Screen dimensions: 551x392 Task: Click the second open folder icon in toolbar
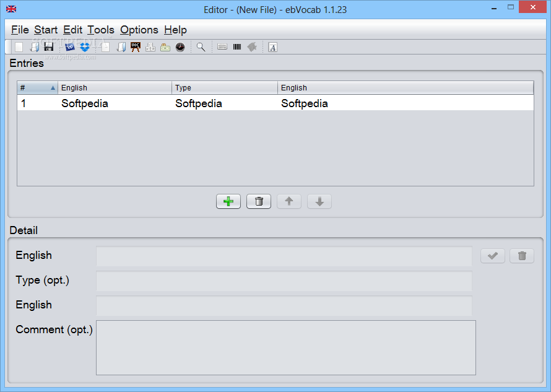point(121,47)
